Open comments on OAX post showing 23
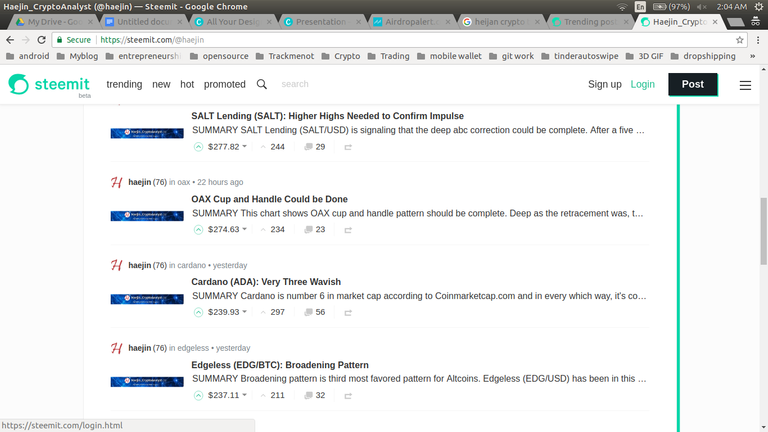The height and width of the screenshot is (432, 768). (x=314, y=229)
